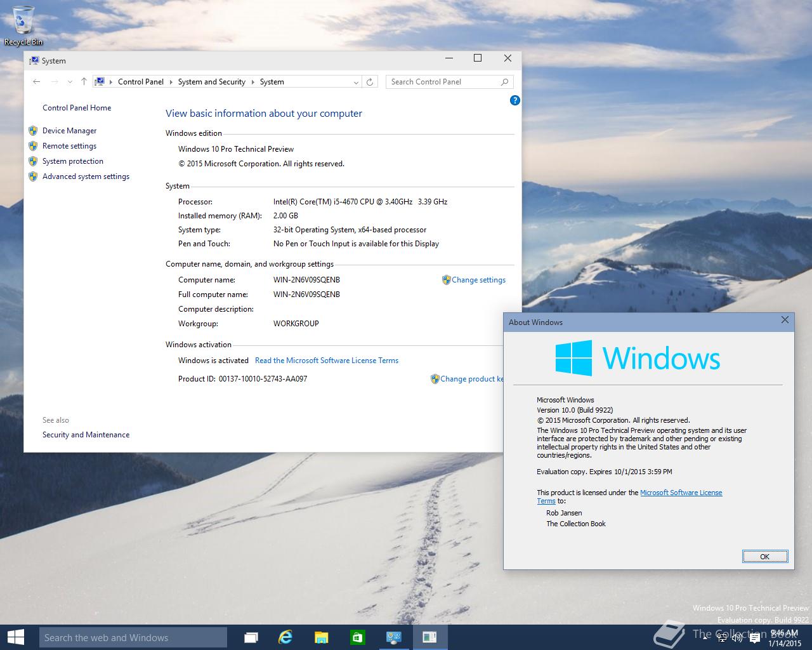Open Remote settings link
The width and height of the screenshot is (812, 650).
70,146
